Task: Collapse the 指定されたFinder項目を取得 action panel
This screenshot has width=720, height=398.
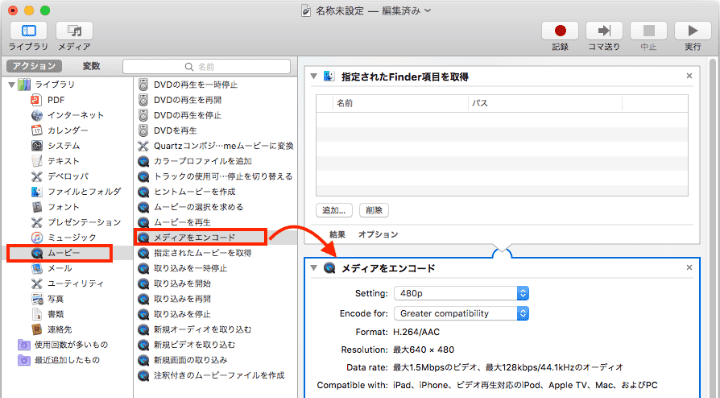Action: (314, 76)
